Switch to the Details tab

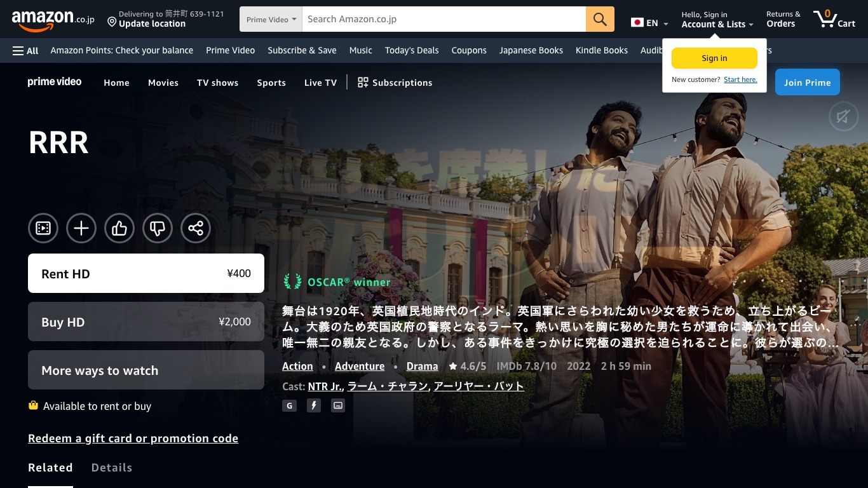[x=112, y=468]
